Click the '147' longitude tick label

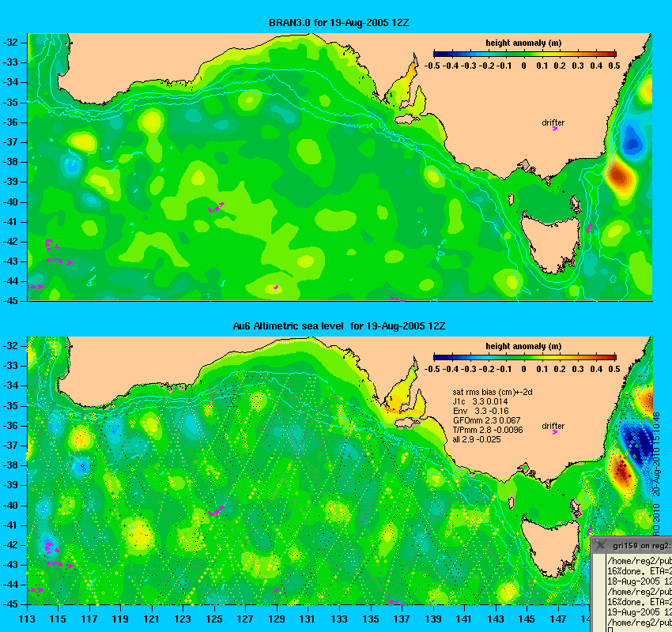click(x=557, y=619)
